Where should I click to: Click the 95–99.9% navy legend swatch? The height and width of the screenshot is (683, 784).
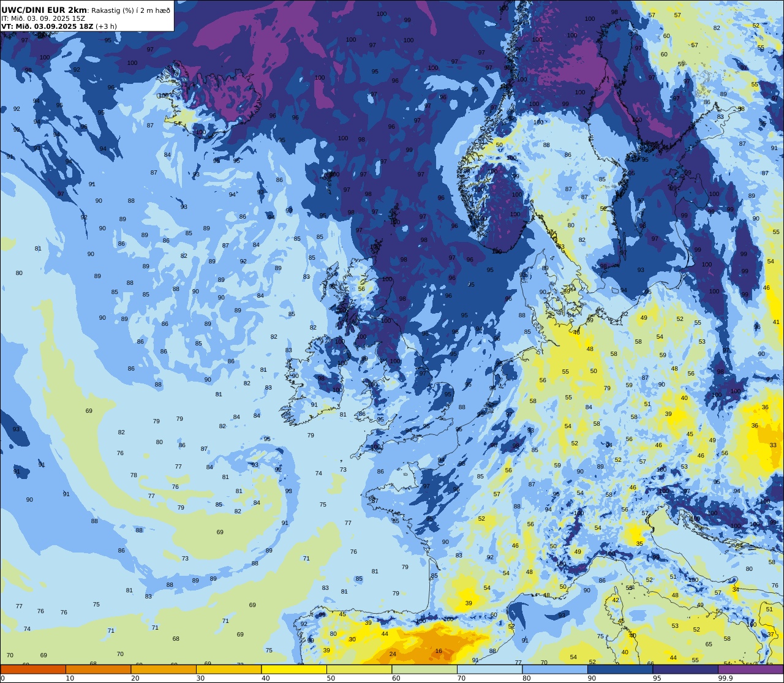[685, 670]
